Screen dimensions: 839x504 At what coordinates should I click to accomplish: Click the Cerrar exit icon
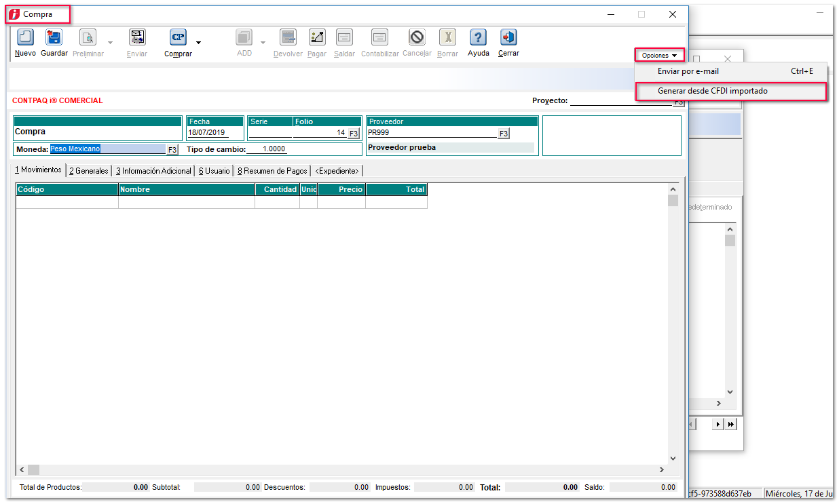tap(508, 37)
